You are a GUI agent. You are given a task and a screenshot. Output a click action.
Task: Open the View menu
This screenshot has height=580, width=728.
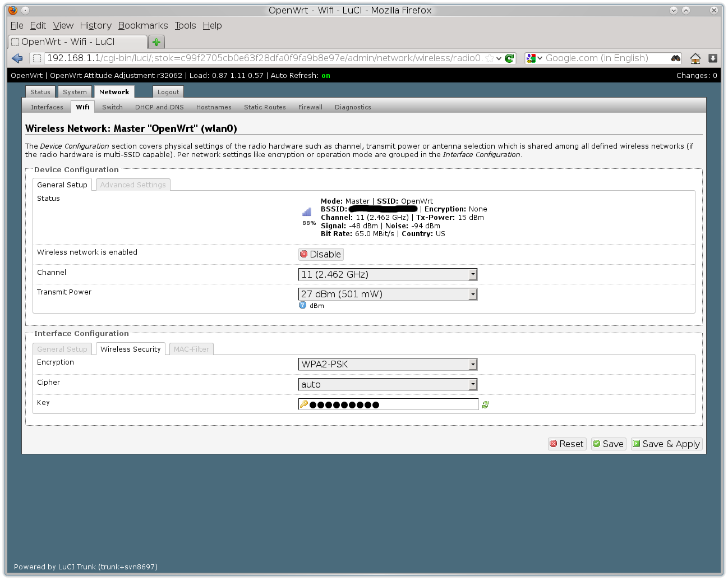63,25
